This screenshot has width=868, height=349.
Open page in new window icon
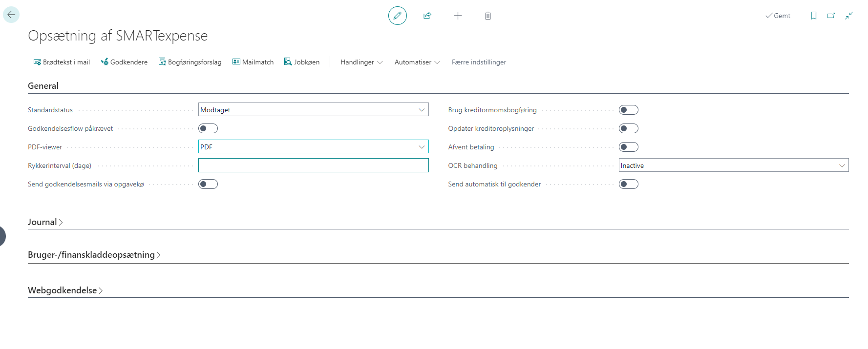(831, 16)
